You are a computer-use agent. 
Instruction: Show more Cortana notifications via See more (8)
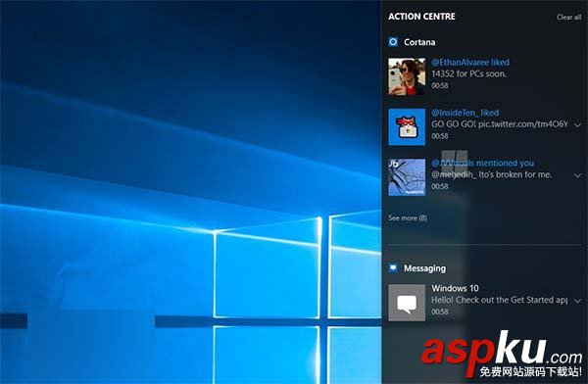[408, 217]
